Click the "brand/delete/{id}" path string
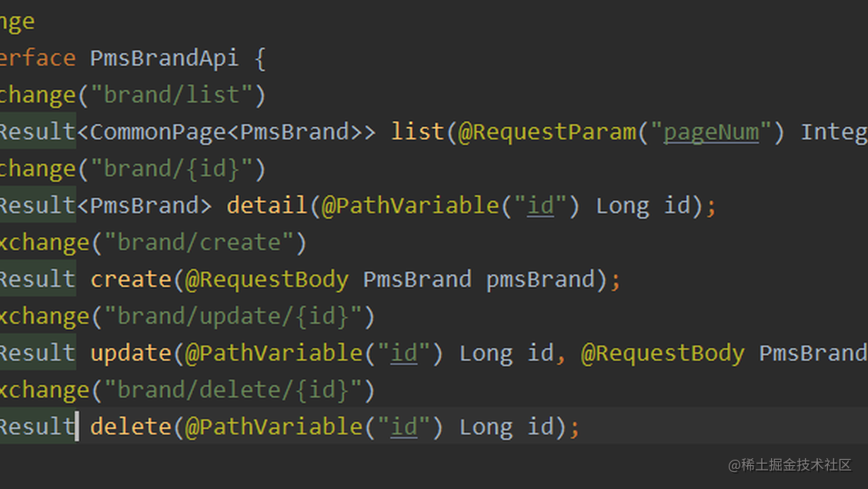This screenshot has height=489, width=868. pyautogui.click(x=233, y=390)
